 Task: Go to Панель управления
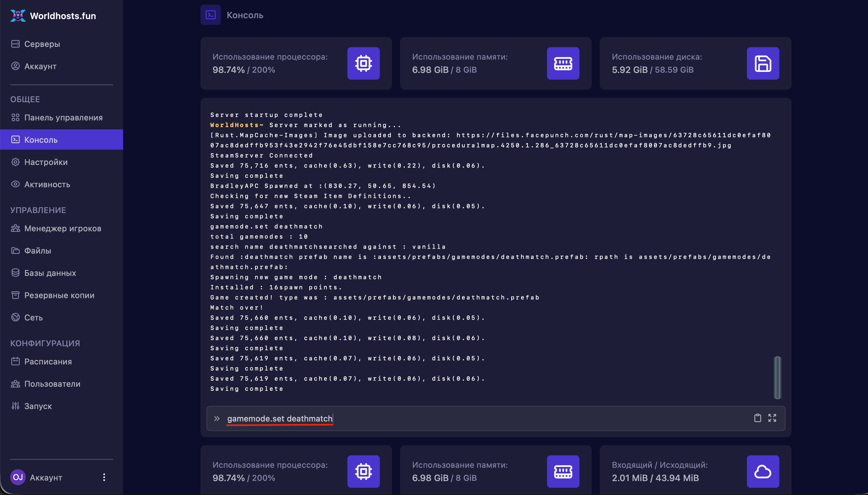point(61,117)
